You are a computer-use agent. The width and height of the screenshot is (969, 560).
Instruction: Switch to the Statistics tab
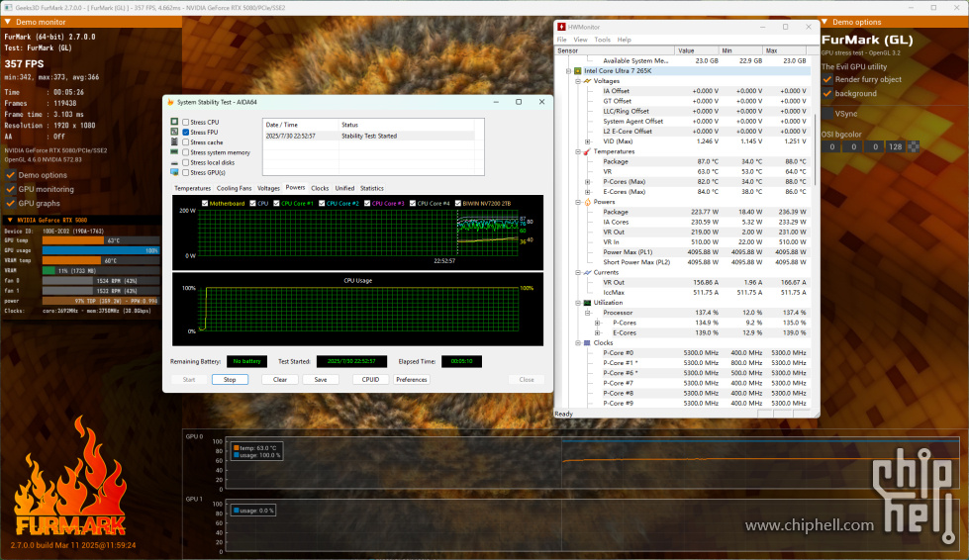point(372,188)
